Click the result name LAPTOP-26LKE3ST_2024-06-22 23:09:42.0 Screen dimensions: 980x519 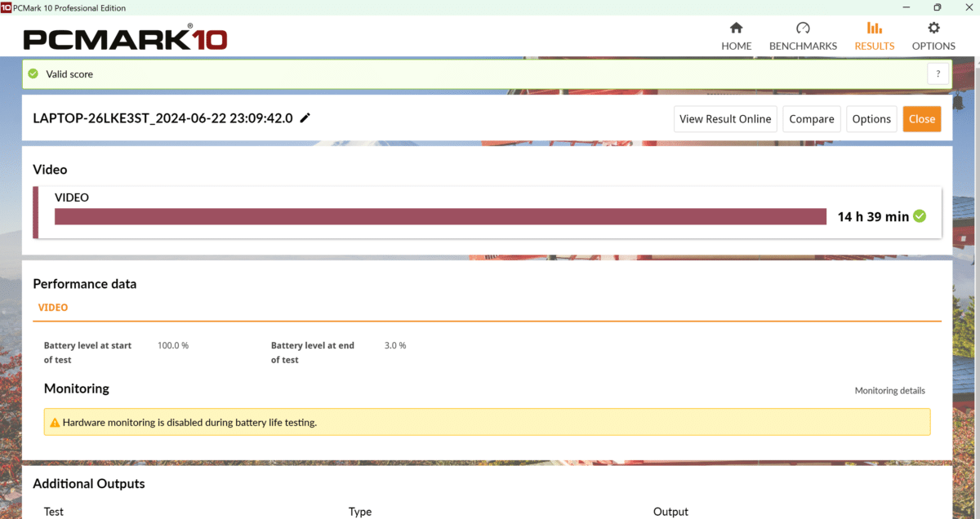click(x=163, y=118)
